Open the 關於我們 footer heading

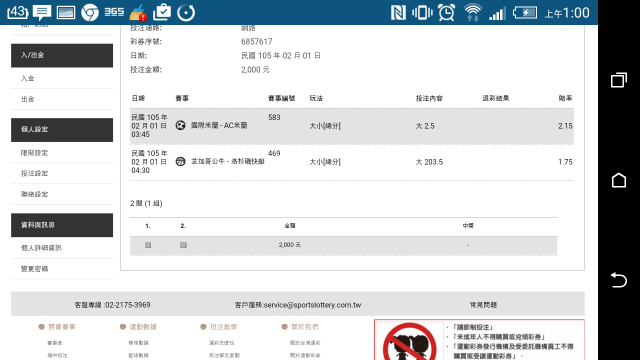pos(304,327)
